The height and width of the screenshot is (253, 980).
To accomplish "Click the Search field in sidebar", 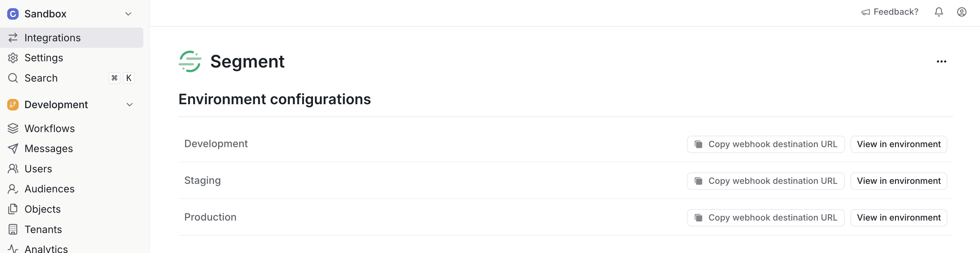I will pyautogui.click(x=41, y=78).
